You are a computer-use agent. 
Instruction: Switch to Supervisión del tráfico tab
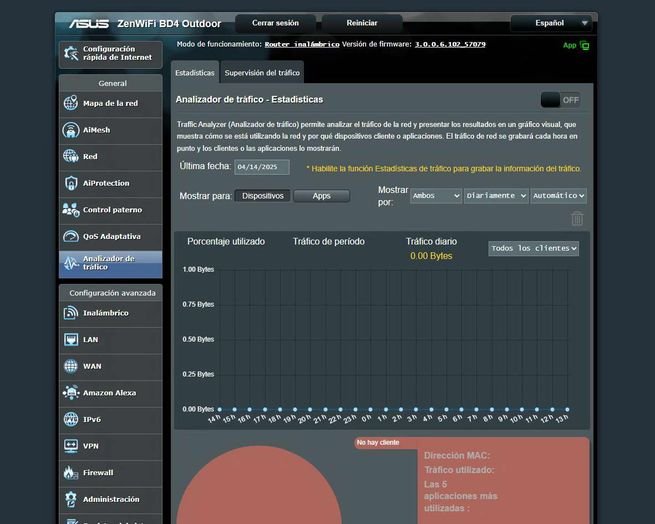click(x=261, y=73)
